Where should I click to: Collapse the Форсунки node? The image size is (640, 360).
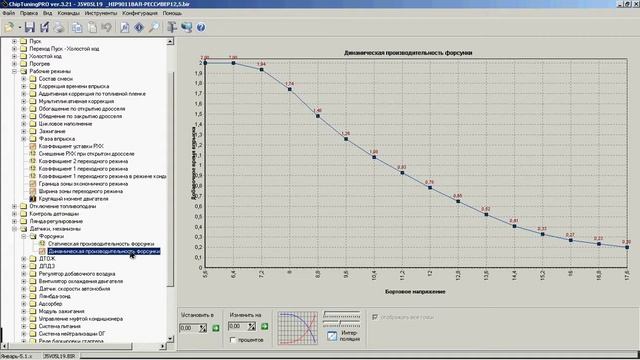tap(24, 236)
